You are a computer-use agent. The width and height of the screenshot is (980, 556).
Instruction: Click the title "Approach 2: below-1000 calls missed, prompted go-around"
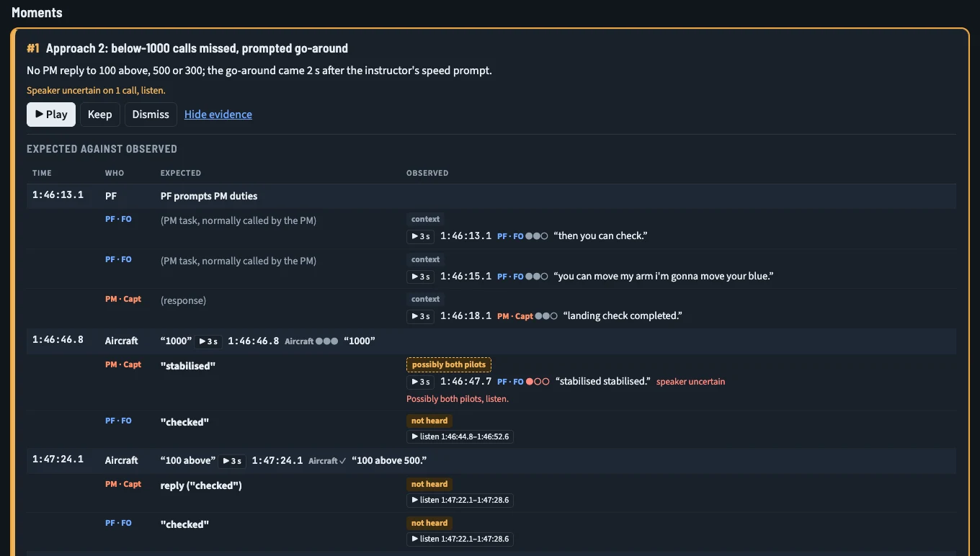(x=197, y=49)
